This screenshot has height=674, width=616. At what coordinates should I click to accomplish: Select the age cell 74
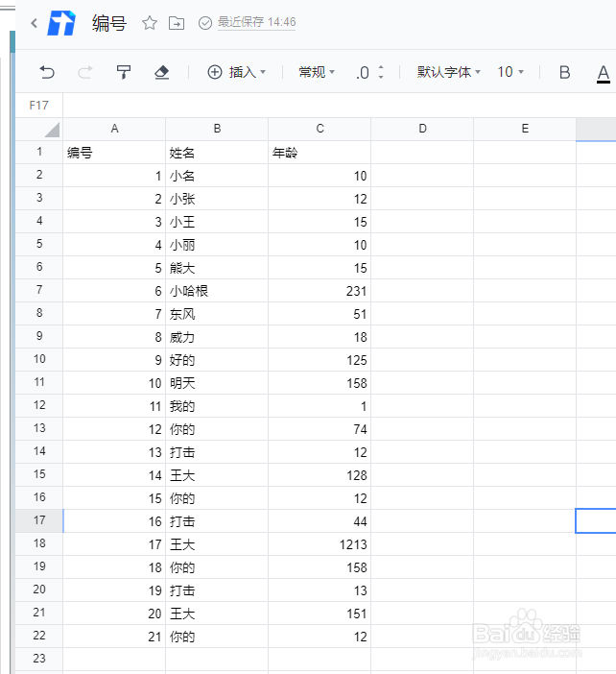(320, 429)
